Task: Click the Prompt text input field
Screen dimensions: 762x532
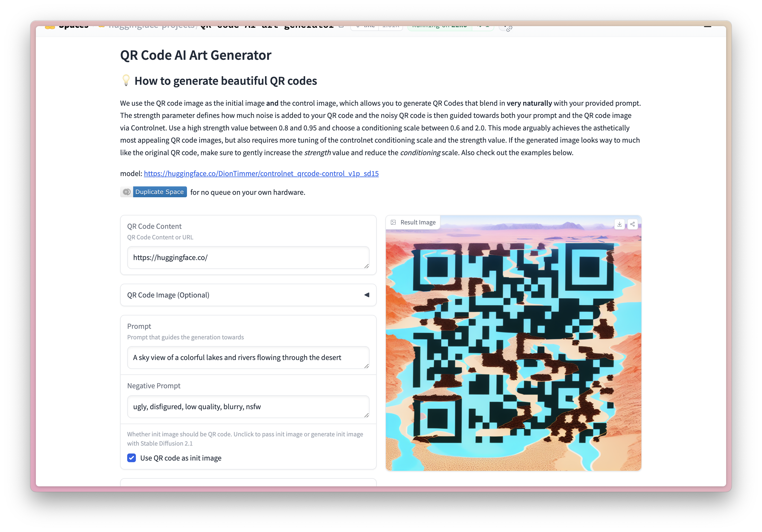Action: pos(248,357)
